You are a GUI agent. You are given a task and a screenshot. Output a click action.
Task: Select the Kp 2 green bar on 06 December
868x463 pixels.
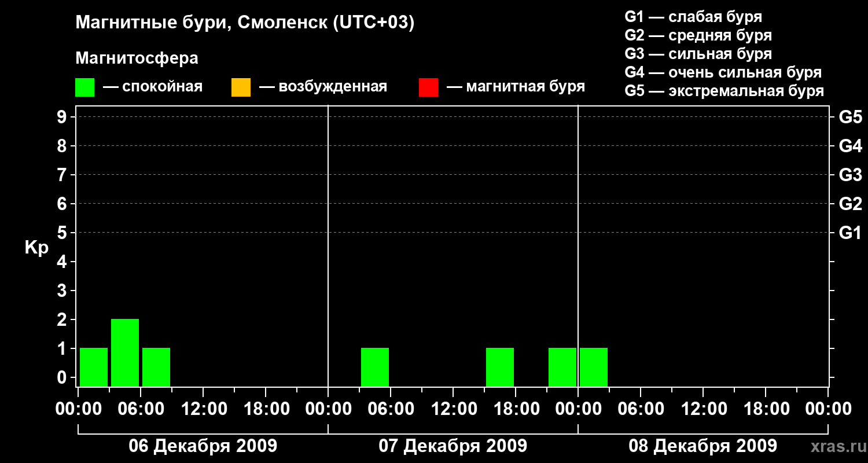pyautogui.click(x=125, y=352)
